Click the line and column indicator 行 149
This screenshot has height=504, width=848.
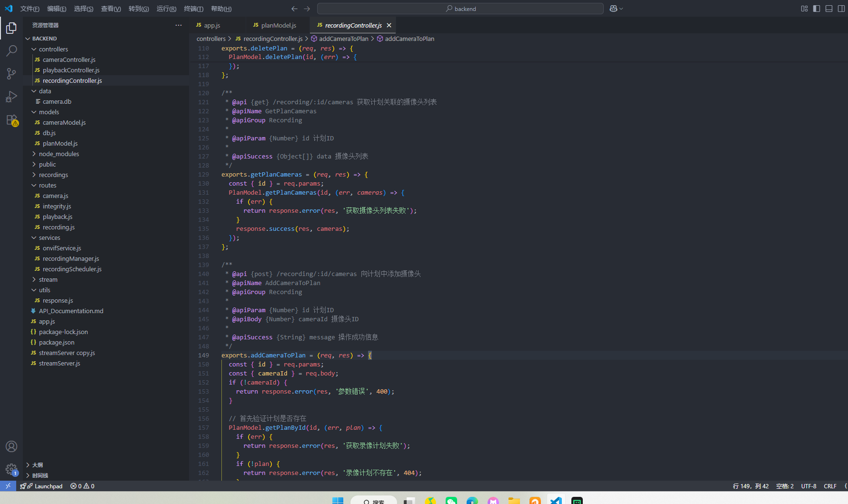click(750, 486)
